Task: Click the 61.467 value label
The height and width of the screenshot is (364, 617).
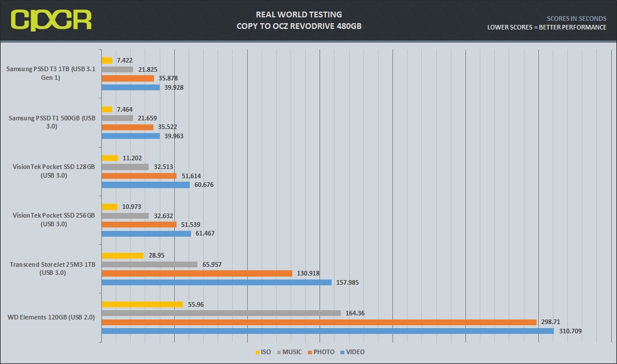Action: pyautogui.click(x=205, y=233)
